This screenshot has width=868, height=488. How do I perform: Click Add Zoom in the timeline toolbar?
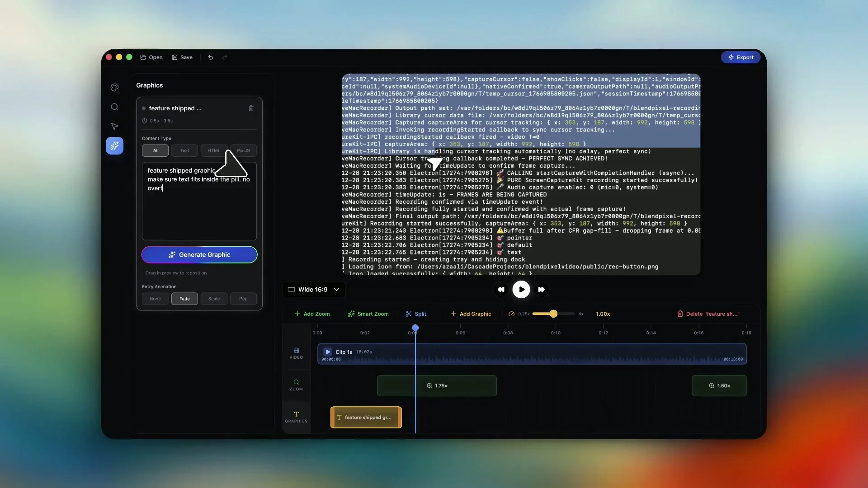click(312, 314)
